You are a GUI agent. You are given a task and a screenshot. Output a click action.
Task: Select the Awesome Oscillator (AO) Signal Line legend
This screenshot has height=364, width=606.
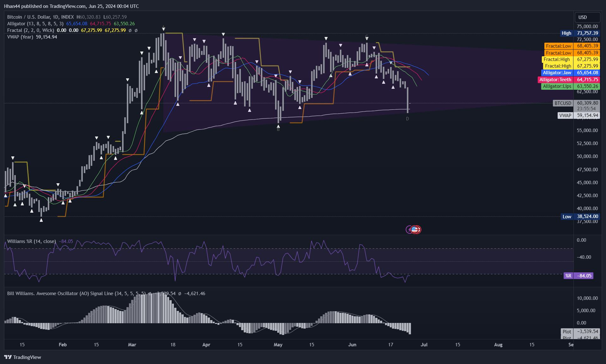77,294
